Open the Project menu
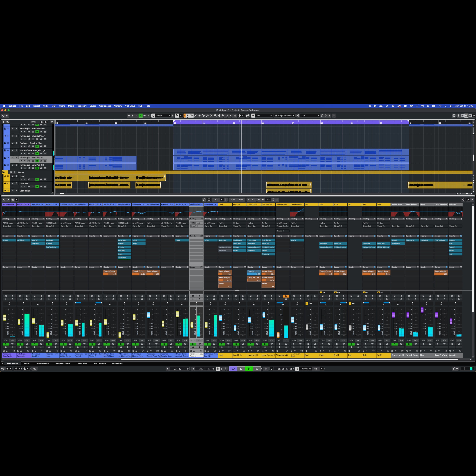 pyautogui.click(x=36, y=106)
